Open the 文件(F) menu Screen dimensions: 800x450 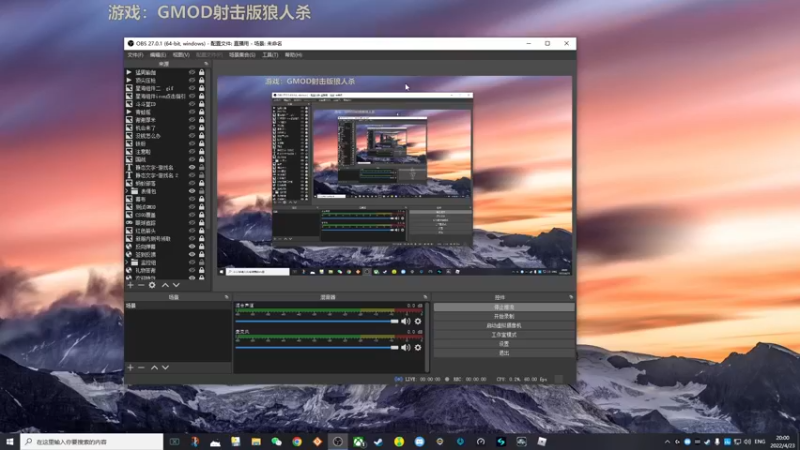pos(135,55)
